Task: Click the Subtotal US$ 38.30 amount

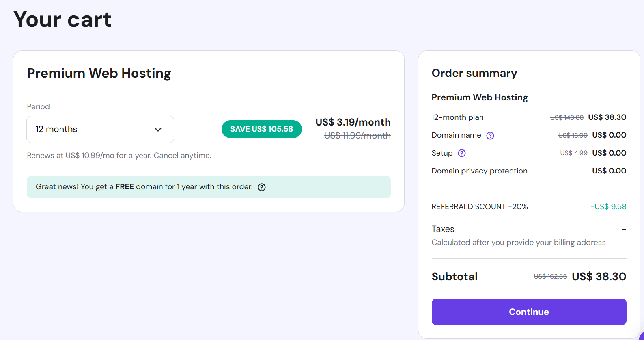Action: coord(599,277)
